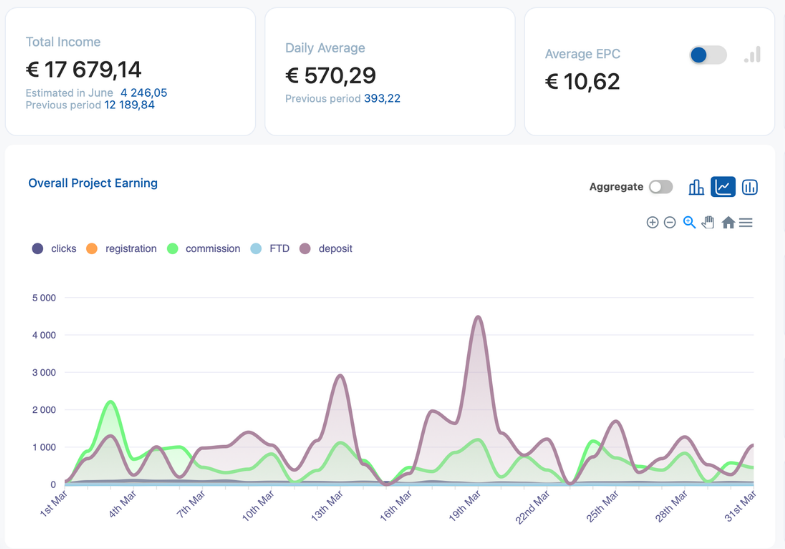Toggle the Average EPC switch
This screenshot has height=549, width=785.
click(708, 55)
